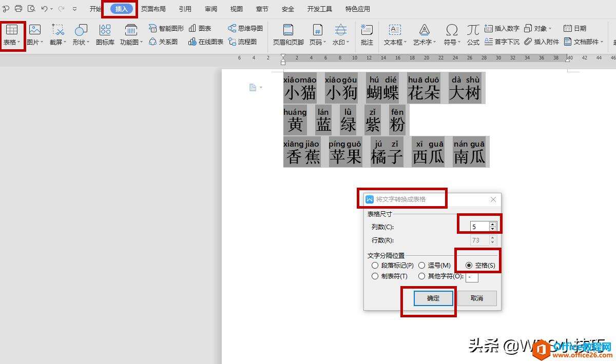Switch to the 页面布局 ribbon tab
The image size is (616, 364).
click(x=152, y=9)
